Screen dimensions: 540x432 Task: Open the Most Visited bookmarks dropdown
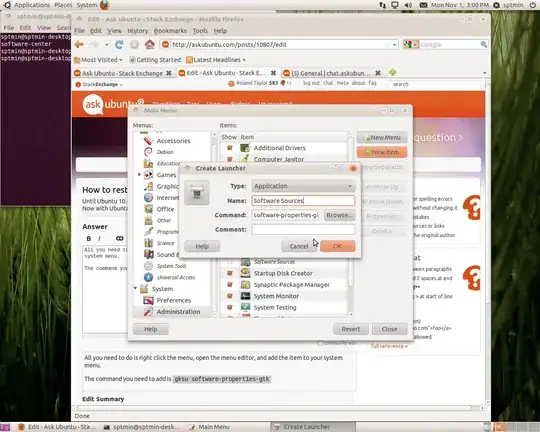point(98,60)
